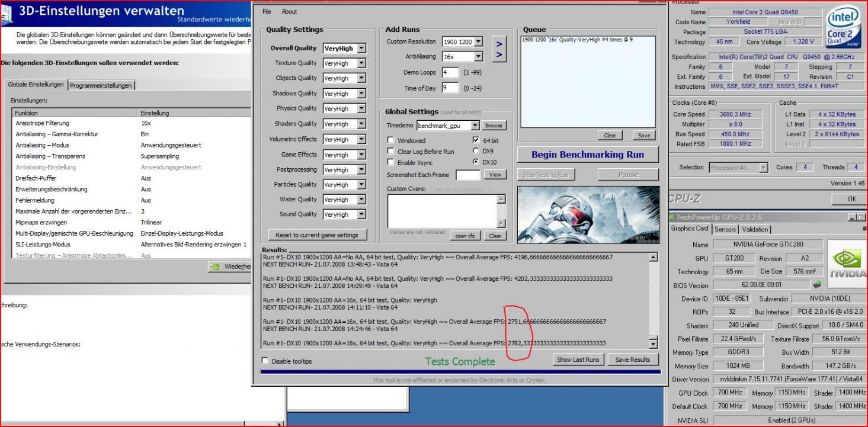Click the Pause button
This screenshot has width=868, height=427.
[628, 175]
